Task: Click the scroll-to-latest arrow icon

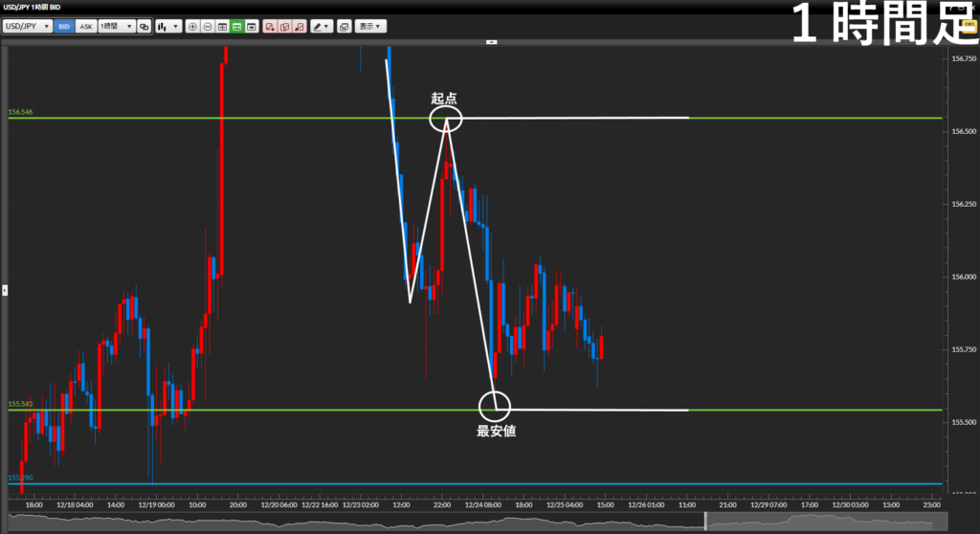Action: pos(251,27)
